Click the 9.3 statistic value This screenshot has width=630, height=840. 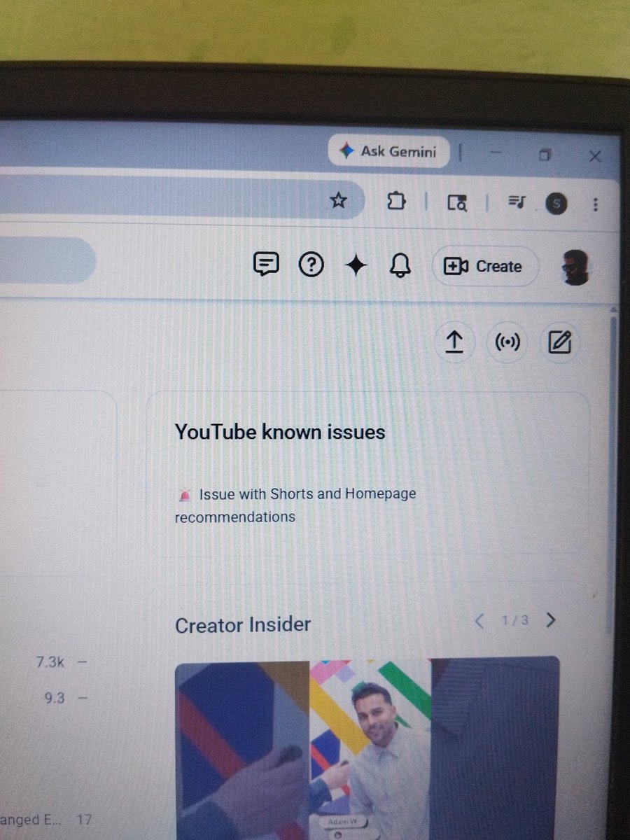(x=54, y=699)
